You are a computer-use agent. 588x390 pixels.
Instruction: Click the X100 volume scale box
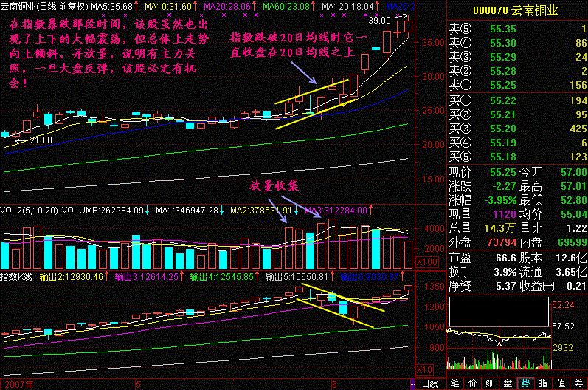426,262
